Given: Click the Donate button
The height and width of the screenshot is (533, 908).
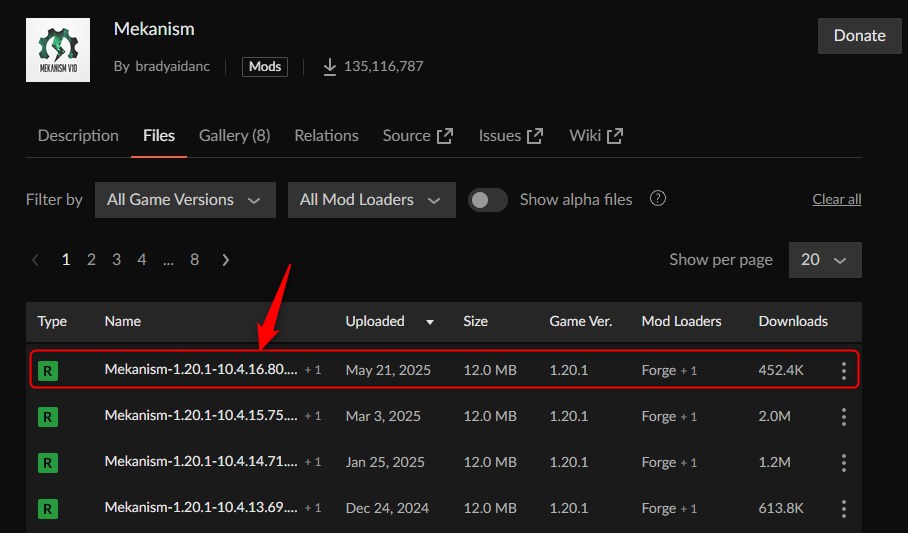Looking at the screenshot, I should [859, 36].
